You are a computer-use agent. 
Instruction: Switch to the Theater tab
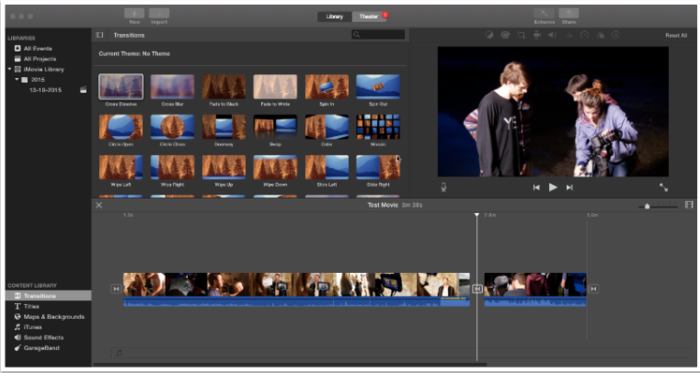[369, 17]
